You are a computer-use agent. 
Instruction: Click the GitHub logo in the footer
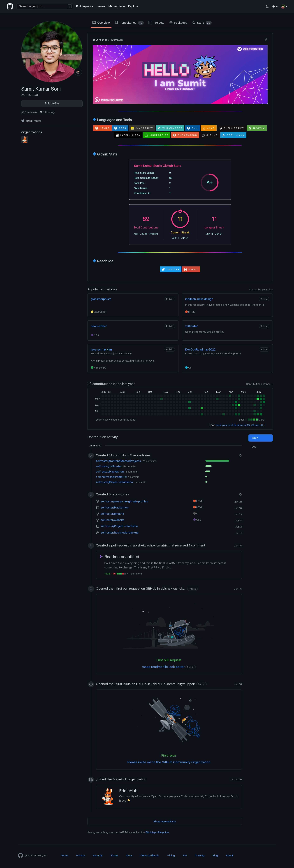click(20, 855)
